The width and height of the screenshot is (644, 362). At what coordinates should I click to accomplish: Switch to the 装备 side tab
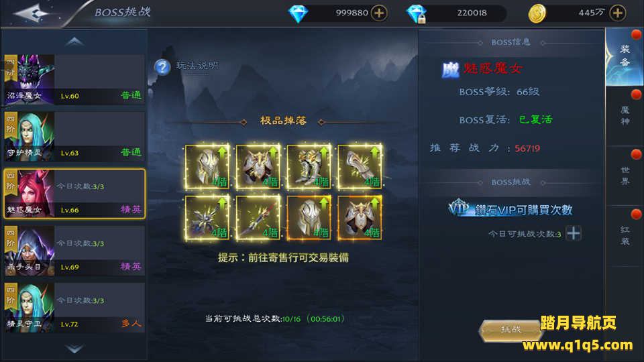(625, 56)
